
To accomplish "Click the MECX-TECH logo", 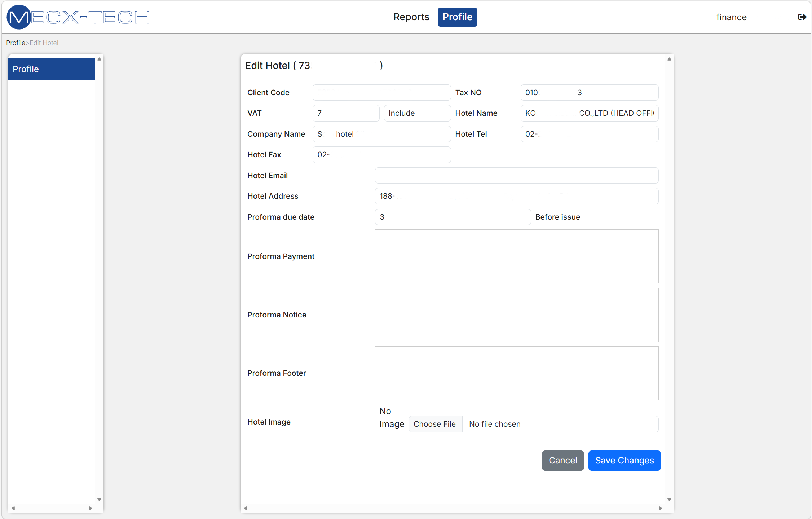I will tap(78, 17).
